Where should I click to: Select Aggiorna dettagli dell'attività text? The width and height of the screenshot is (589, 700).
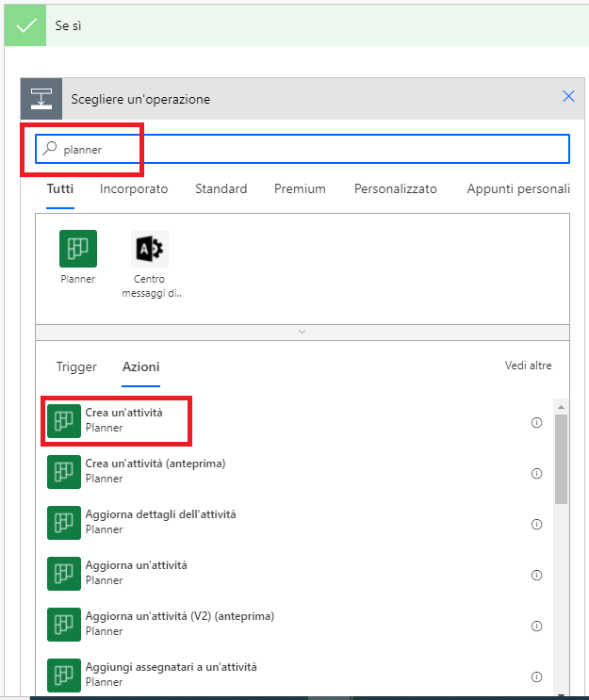point(161,514)
